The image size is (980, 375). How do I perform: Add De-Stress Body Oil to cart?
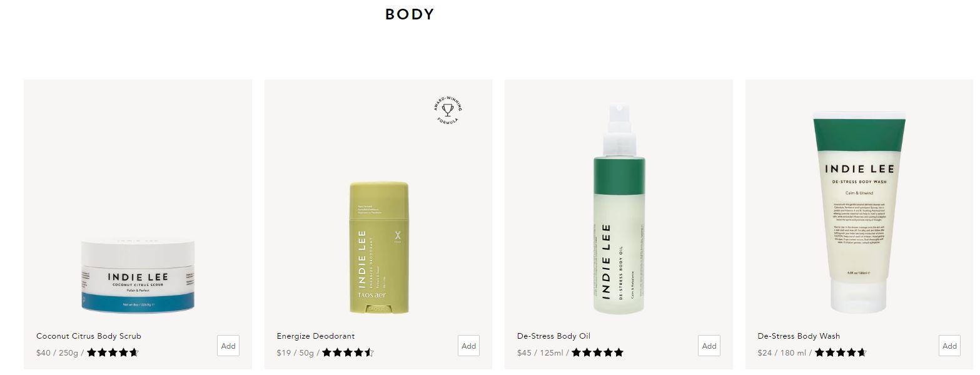click(709, 346)
